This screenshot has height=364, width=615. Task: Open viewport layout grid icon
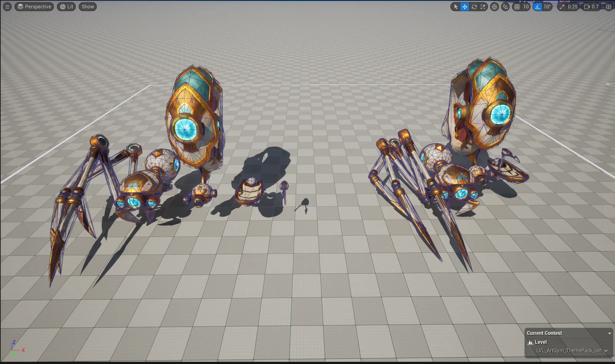tap(608, 7)
